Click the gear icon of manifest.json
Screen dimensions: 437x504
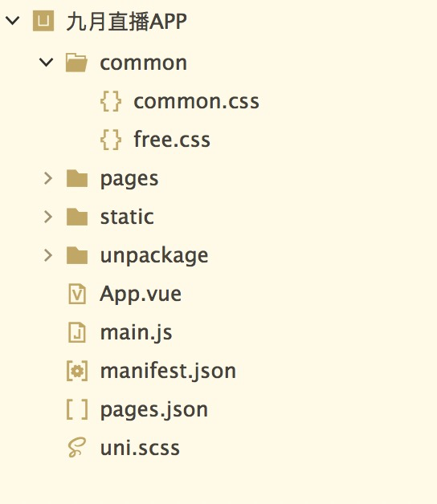[77, 371]
